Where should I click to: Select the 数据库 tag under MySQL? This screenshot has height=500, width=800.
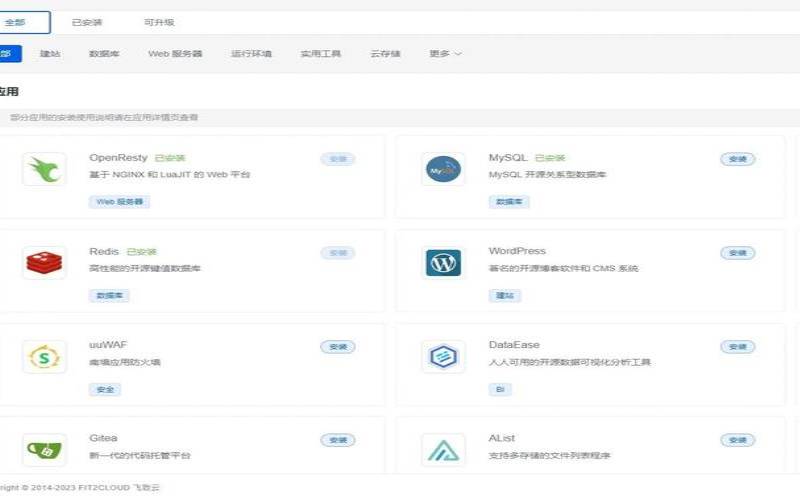click(x=509, y=202)
